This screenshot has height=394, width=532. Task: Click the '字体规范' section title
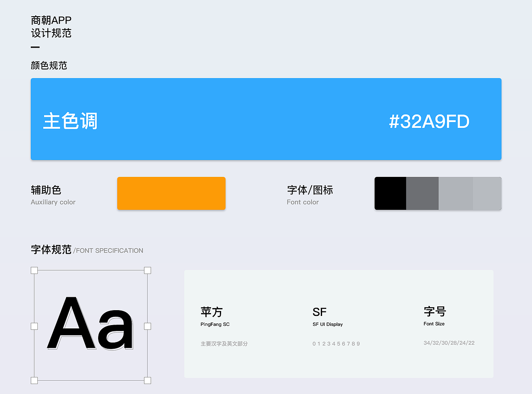[x=51, y=250]
